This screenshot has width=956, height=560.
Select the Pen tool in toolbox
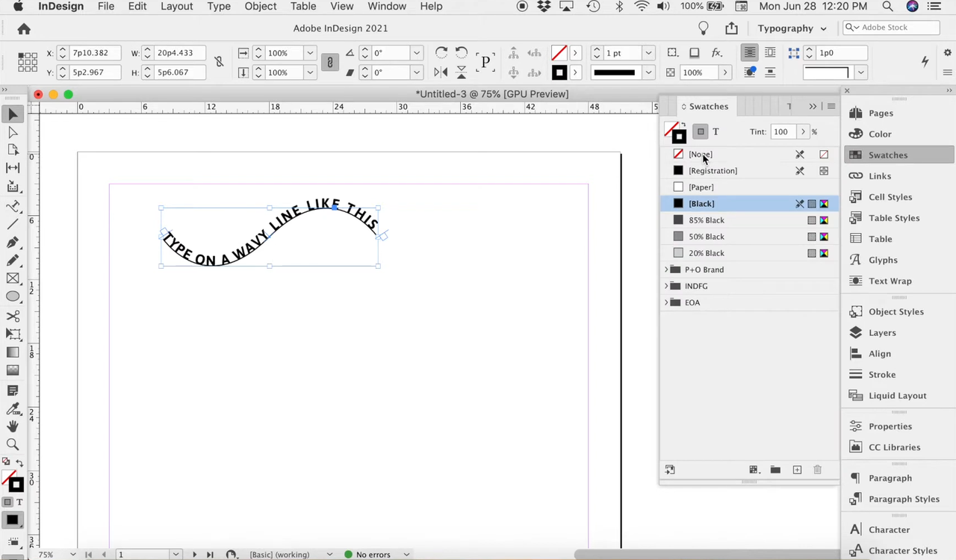click(13, 243)
